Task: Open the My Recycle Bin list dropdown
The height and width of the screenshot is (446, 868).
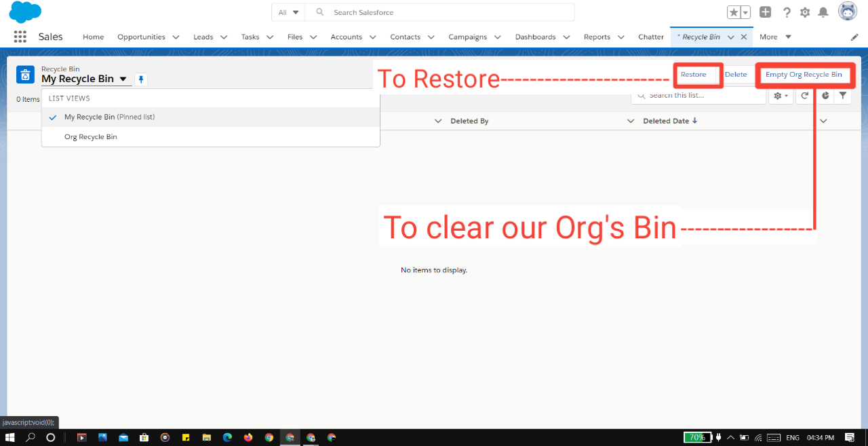Action: pos(123,79)
